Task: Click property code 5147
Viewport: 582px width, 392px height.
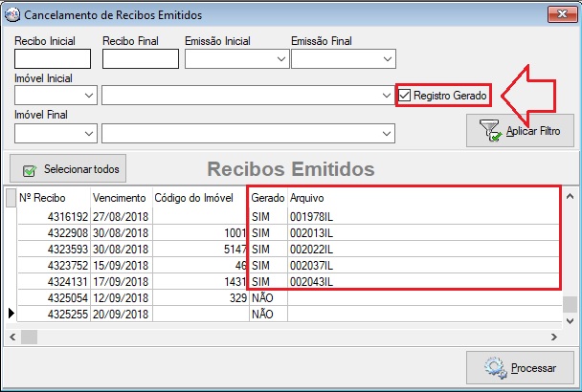Action: [235, 250]
